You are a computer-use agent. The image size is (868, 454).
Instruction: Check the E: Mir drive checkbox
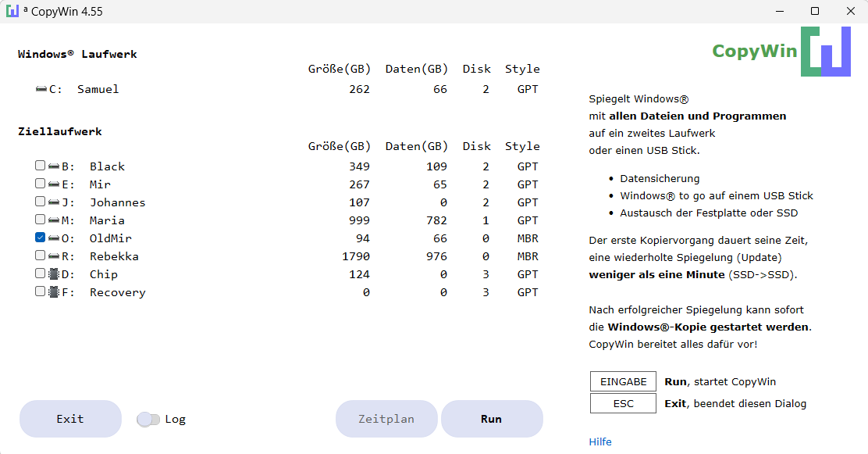pyautogui.click(x=40, y=184)
